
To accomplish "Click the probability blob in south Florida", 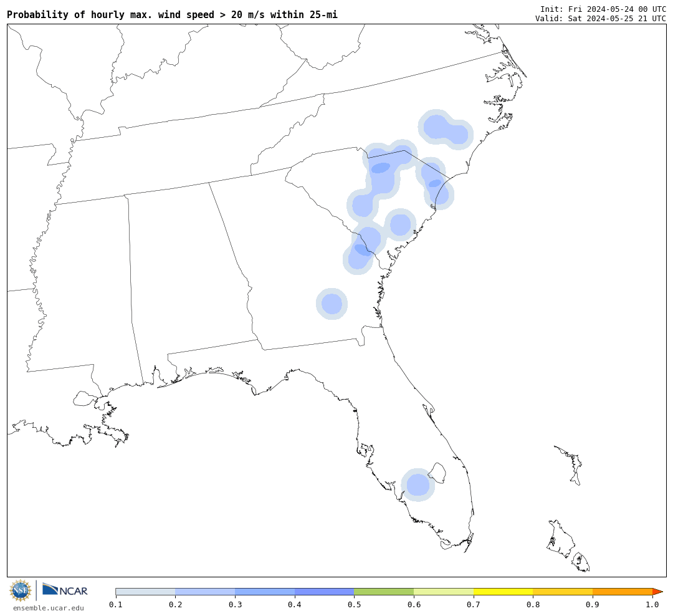I will (418, 485).
